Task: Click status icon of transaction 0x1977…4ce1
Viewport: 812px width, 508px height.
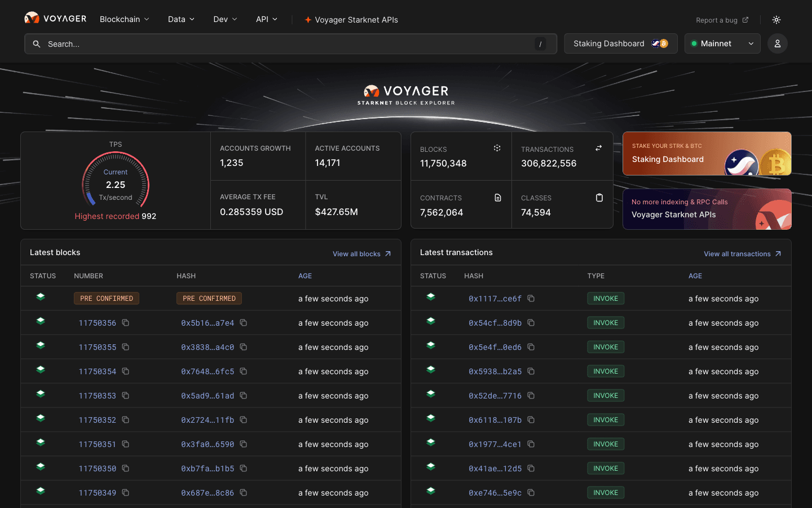Action: 431,443
